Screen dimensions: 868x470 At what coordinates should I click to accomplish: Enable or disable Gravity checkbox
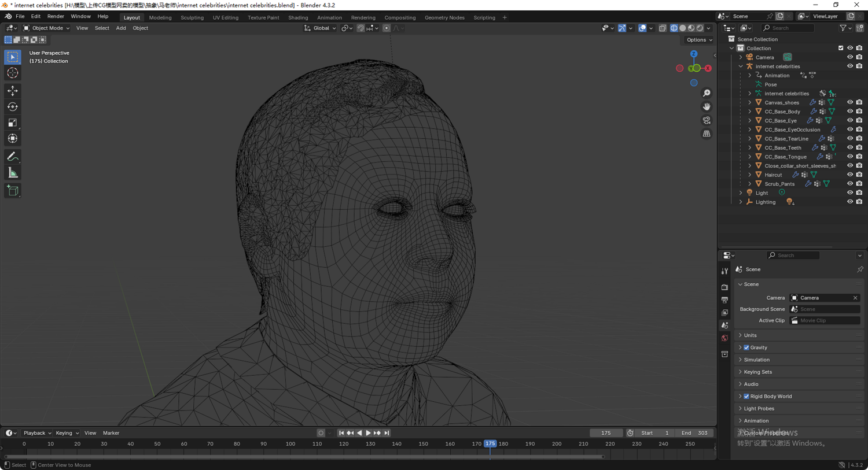point(746,347)
